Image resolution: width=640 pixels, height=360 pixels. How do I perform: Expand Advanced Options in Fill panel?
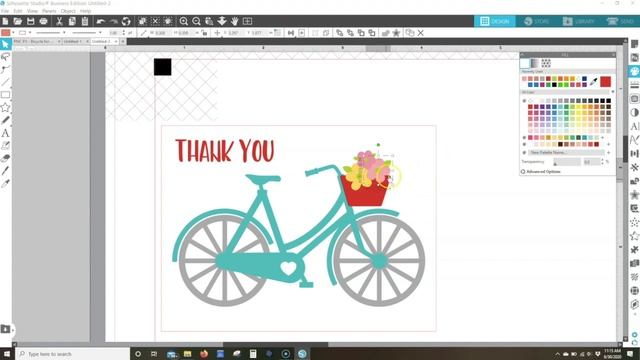pyautogui.click(x=540, y=172)
